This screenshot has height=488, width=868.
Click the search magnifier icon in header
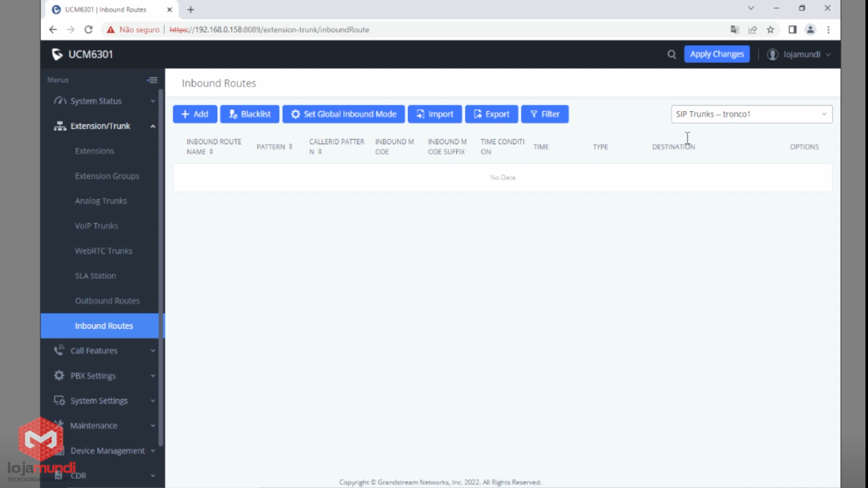[671, 55]
